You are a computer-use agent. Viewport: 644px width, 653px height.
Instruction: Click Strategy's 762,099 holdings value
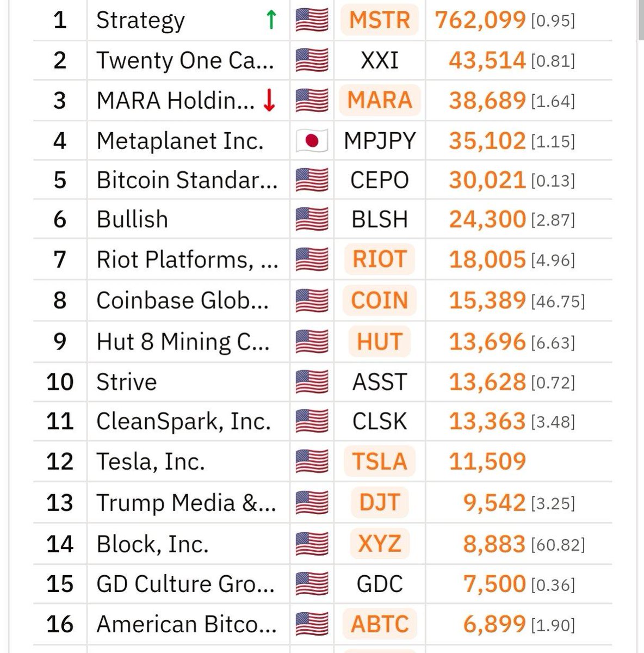(480, 21)
